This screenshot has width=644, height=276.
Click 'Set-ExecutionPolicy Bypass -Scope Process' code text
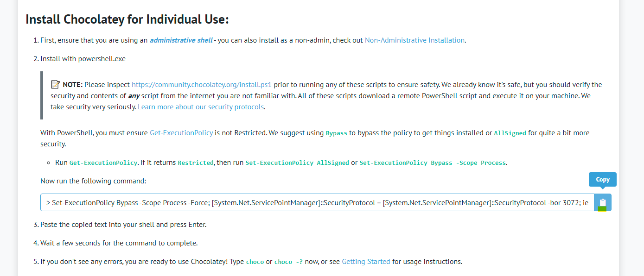(433, 163)
